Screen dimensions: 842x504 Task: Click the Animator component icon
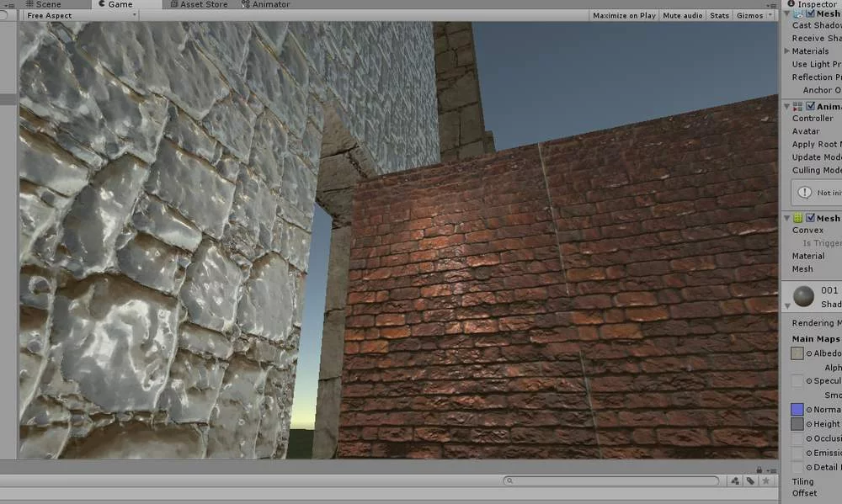(798, 106)
